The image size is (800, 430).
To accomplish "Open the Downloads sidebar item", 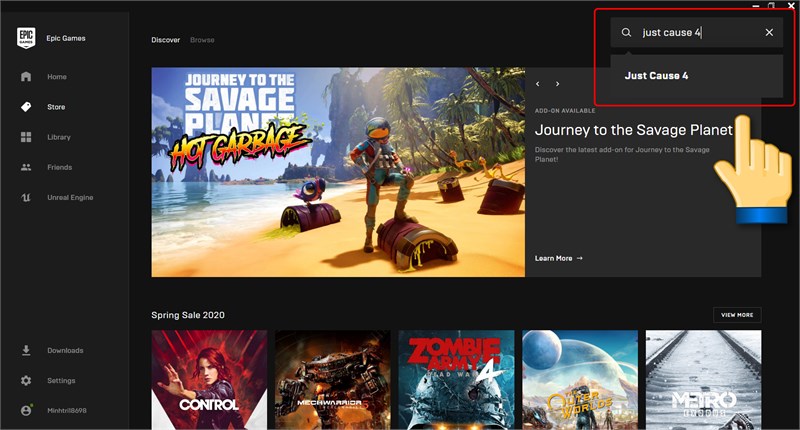I will [65, 350].
